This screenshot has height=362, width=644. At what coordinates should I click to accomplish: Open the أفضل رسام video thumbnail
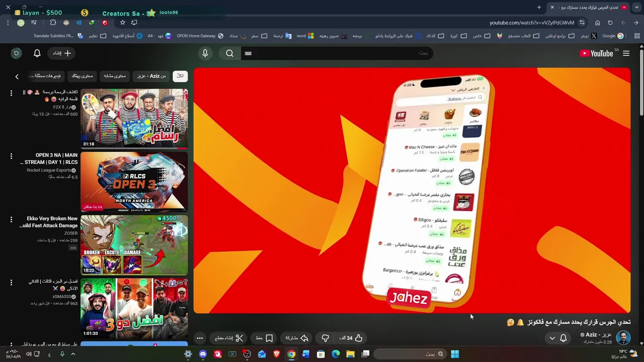click(134, 119)
